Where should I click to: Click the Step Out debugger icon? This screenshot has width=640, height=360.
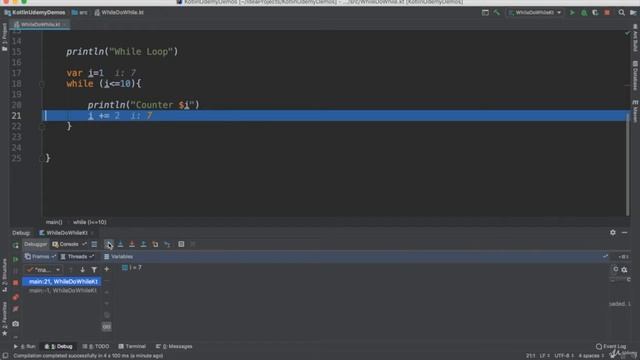coord(143,244)
